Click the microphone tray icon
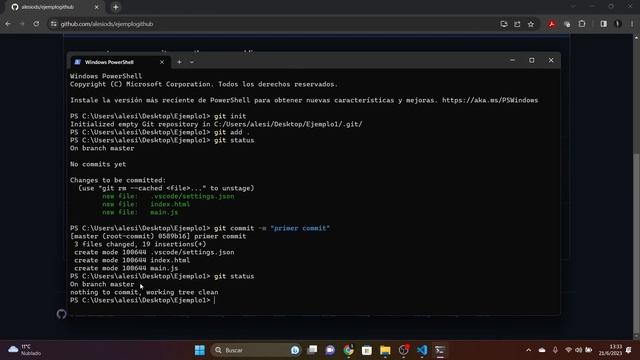Screen dimensions: 640x360 [555, 350]
